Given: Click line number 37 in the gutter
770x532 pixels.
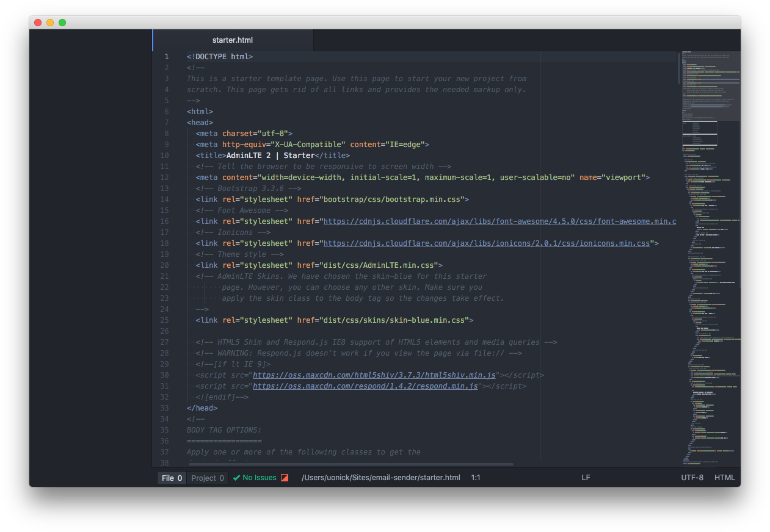Looking at the screenshot, I should (x=164, y=452).
